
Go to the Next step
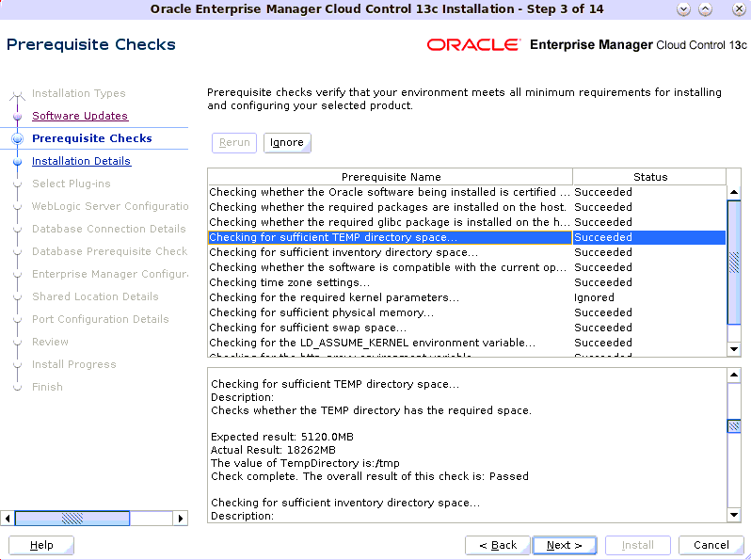click(565, 545)
